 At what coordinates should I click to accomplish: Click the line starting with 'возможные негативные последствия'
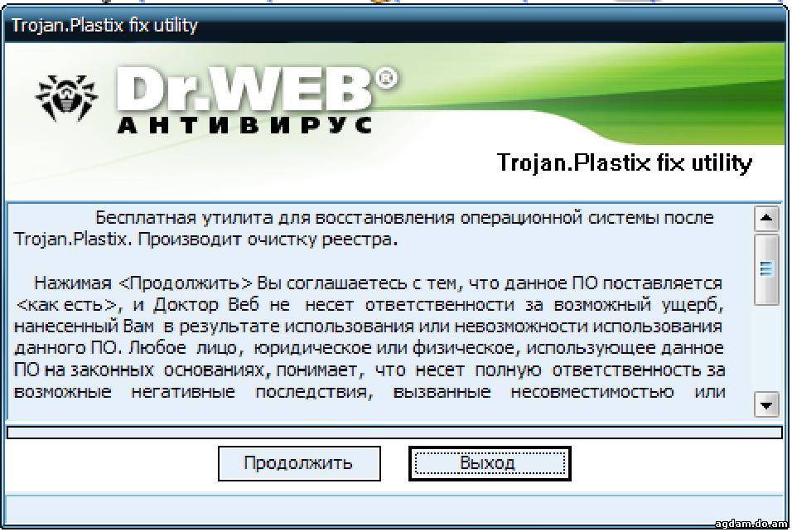(369, 392)
